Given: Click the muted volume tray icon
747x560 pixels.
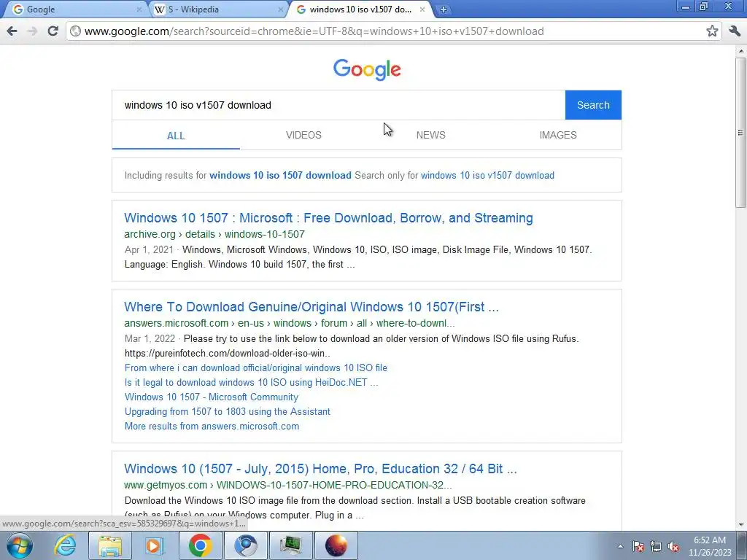Looking at the screenshot, I should (x=673, y=546).
